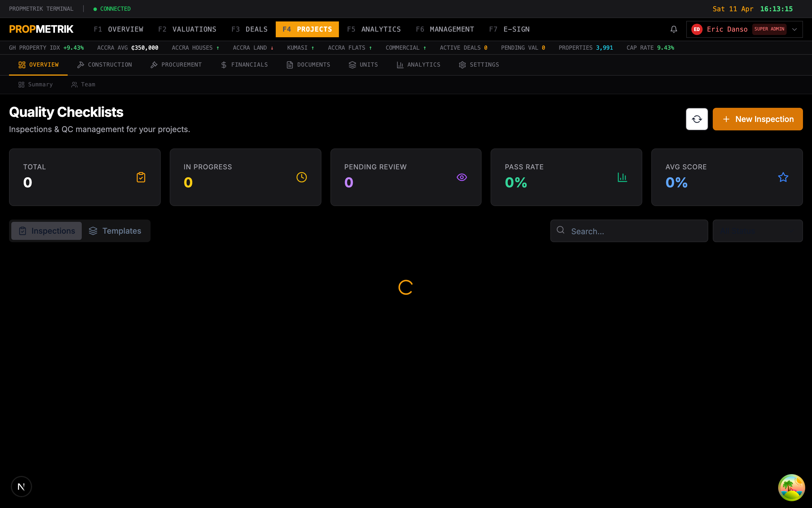Click the bar chart icon in Pass Rate card
This screenshot has height=508, width=812.
623,177
